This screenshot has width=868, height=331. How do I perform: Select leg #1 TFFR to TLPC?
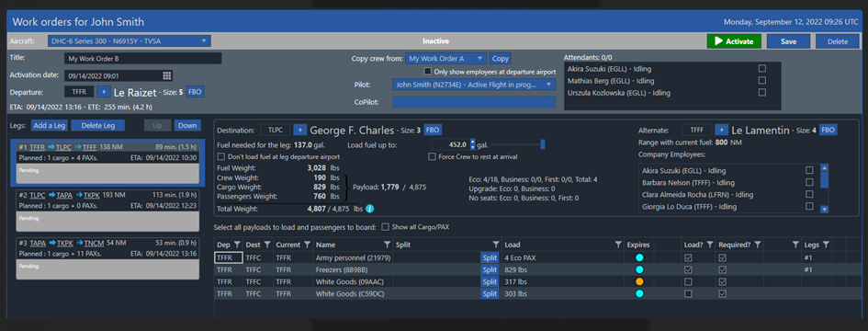pos(107,162)
